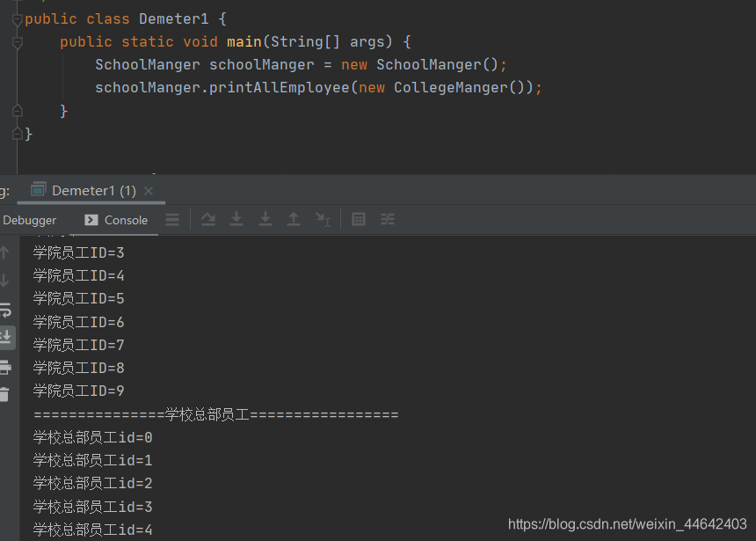This screenshot has width=756, height=541.
Task: Click console line '学校总部员工id=2'
Action: coord(92,484)
